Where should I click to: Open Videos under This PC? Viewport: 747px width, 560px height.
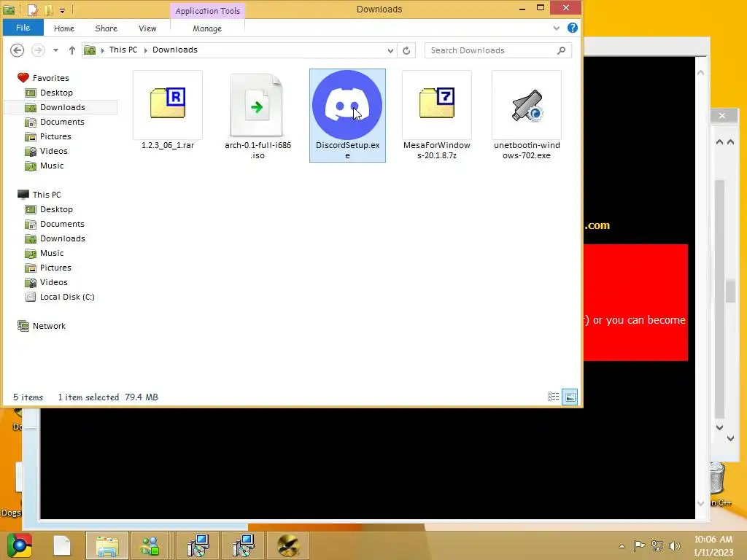(53, 282)
